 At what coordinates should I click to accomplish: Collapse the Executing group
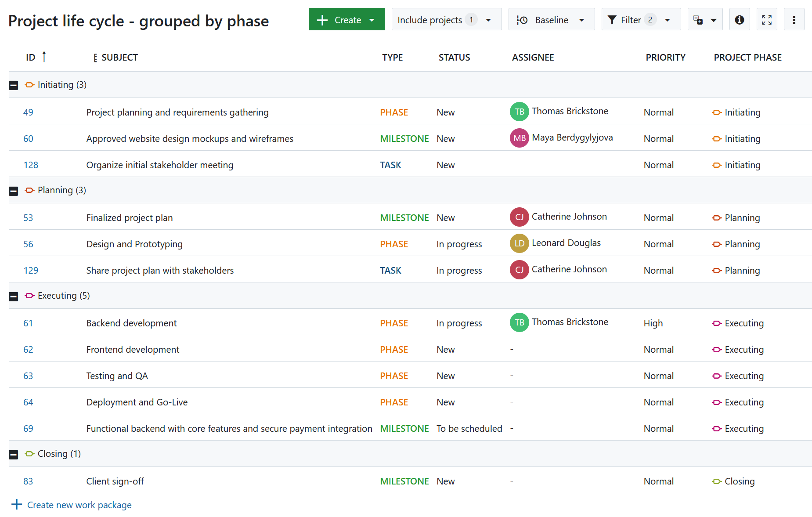pyautogui.click(x=13, y=296)
